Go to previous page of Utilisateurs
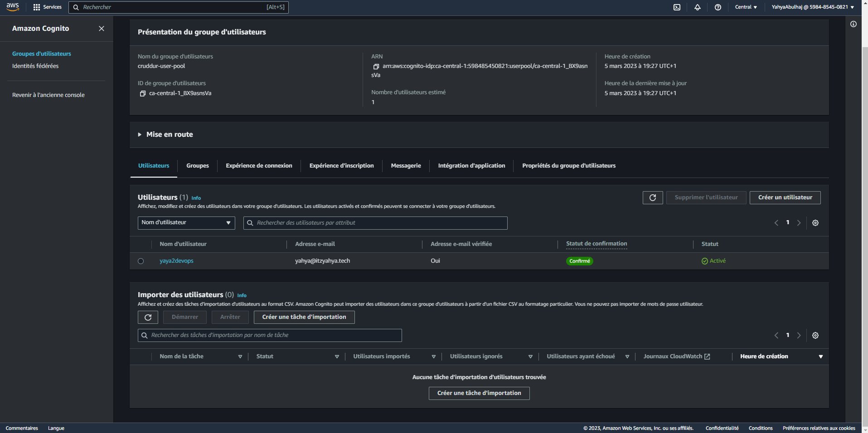 (776, 223)
